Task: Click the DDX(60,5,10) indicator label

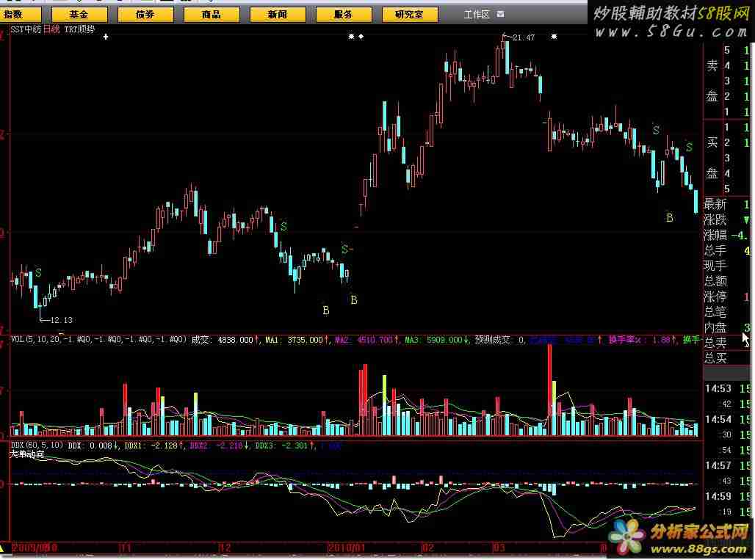Action: click(37, 445)
